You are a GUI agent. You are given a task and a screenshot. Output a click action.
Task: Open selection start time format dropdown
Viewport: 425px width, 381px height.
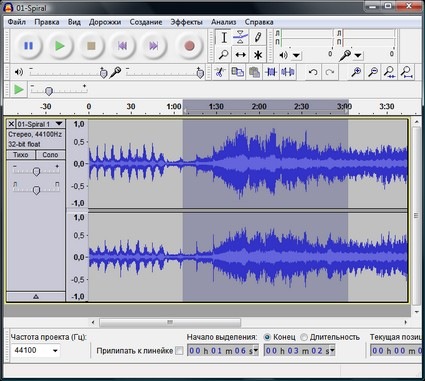256,350
